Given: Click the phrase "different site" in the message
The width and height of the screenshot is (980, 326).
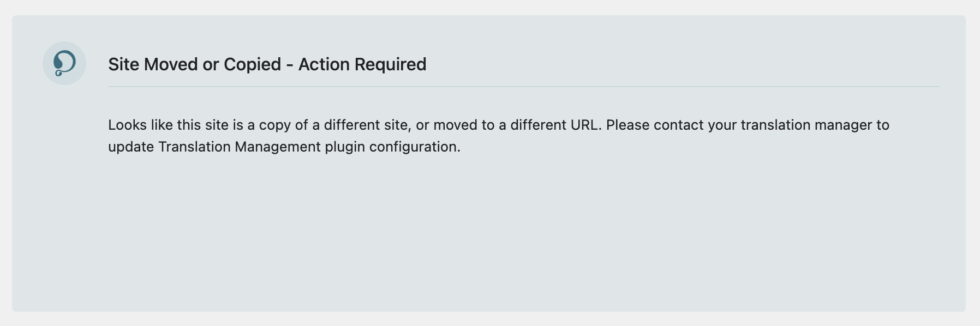Looking at the screenshot, I should (x=366, y=125).
